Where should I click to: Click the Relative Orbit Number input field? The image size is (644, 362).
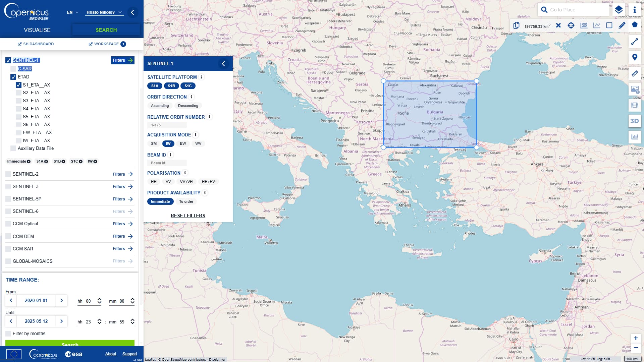(x=167, y=125)
